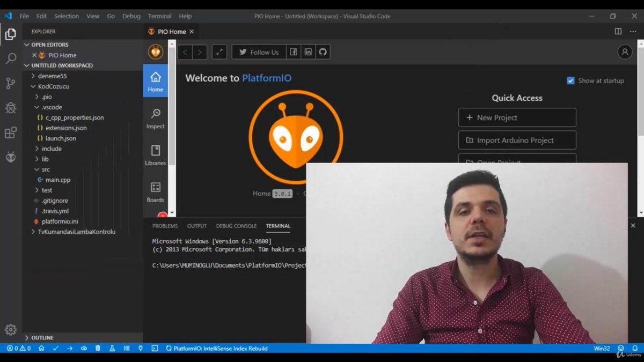Upload firmware using the arrow status bar icon
The width and height of the screenshot is (644, 362).
tap(69, 348)
